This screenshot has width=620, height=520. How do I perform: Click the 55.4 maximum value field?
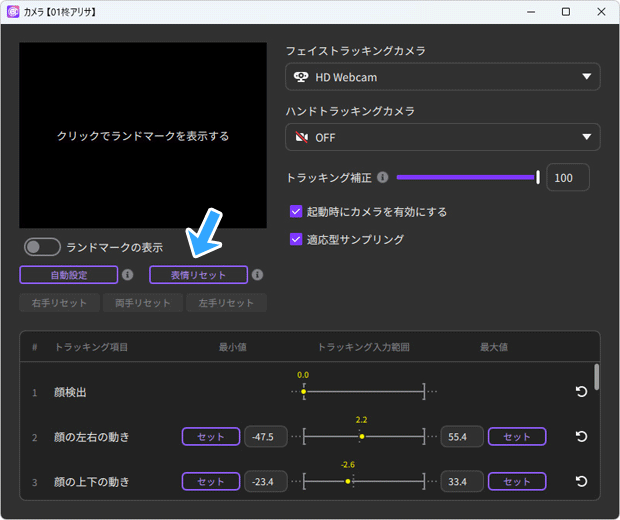click(x=462, y=437)
